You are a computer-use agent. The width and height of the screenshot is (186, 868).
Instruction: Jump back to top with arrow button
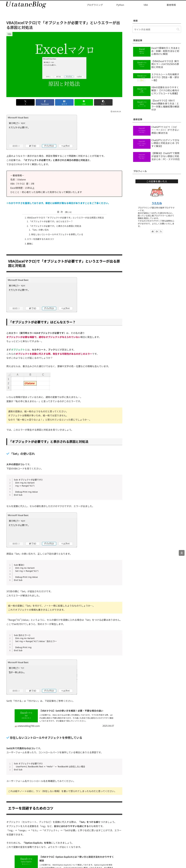click(182, 553)
